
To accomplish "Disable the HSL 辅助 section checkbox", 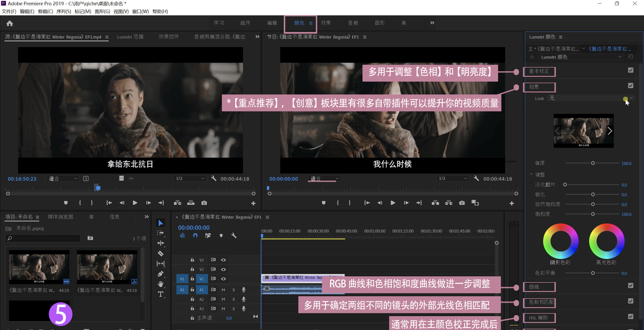I will click(631, 317).
